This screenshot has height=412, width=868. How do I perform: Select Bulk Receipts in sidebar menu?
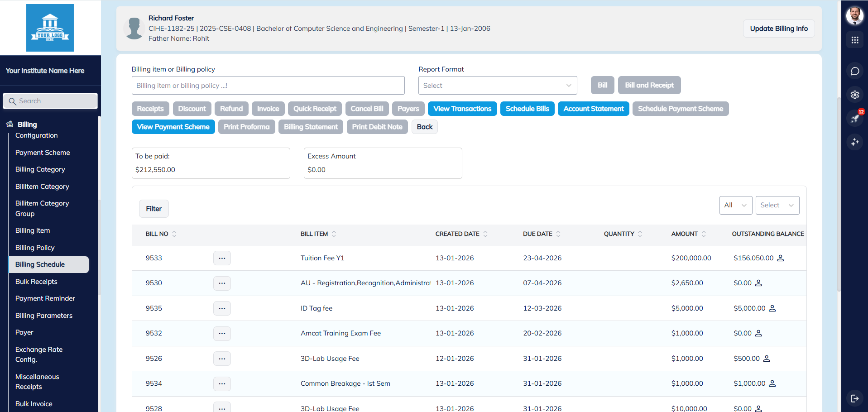pyautogui.click(x=36, y=282)
